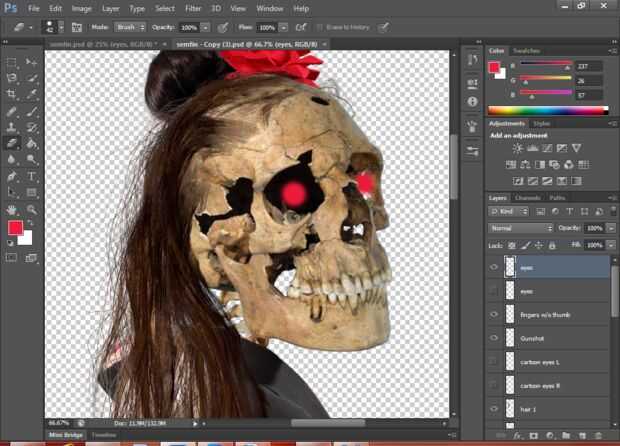The width and height of the screenshot is (620, 446).
Task: Select the Pen tool
Action: (11, 176)
